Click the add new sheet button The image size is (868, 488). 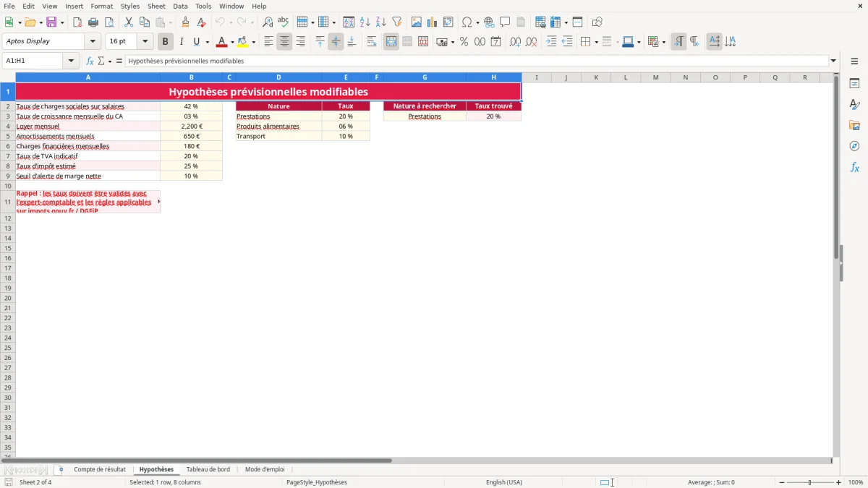click(61, 469)
